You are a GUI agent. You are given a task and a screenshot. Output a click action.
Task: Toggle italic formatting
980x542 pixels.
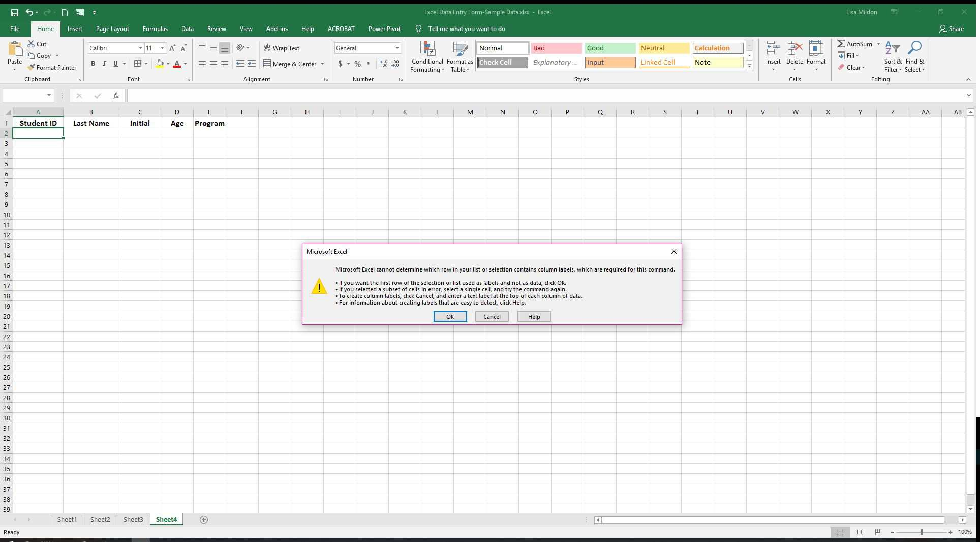click(104, 64)
